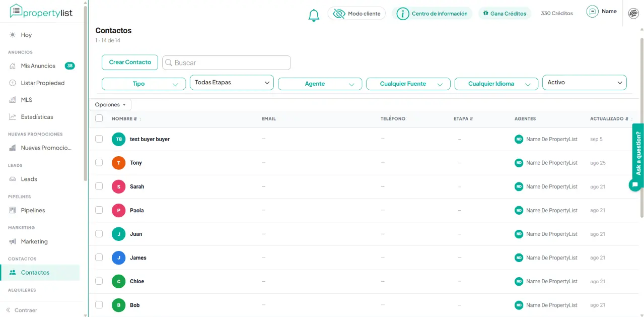Collapse the sidebar with Contraer
Viewport: 644px width, 317px height.
22,310
